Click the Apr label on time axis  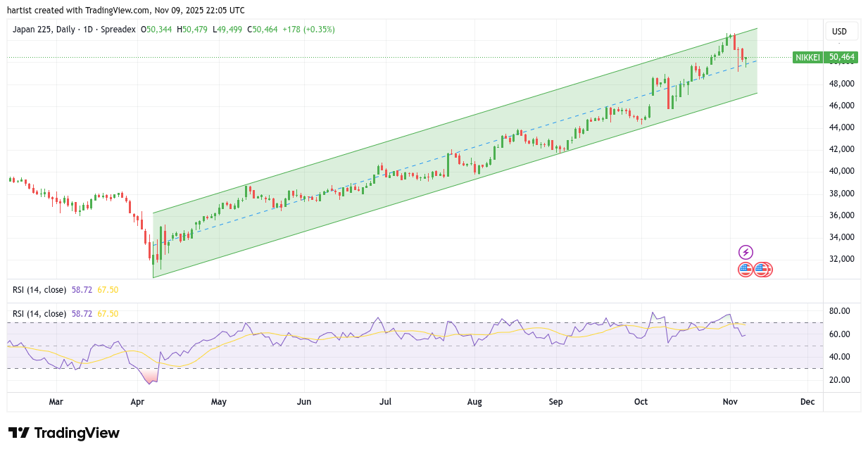tap(137, 402)
